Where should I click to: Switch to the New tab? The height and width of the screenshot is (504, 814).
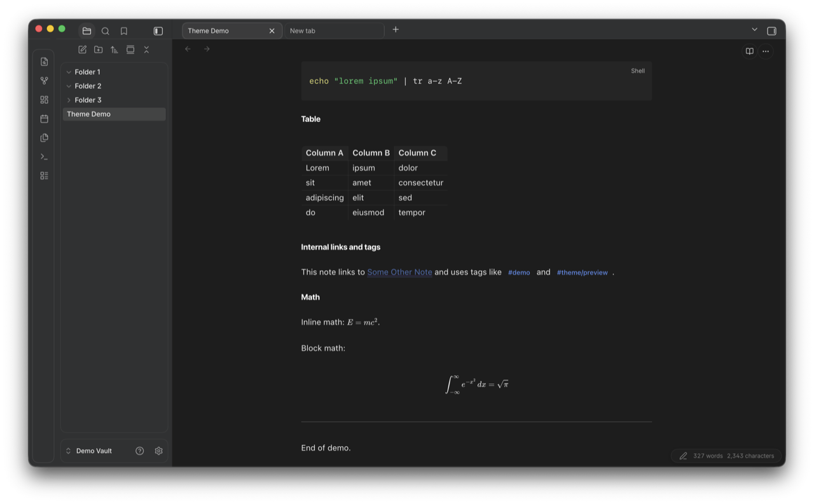[334, 31]
